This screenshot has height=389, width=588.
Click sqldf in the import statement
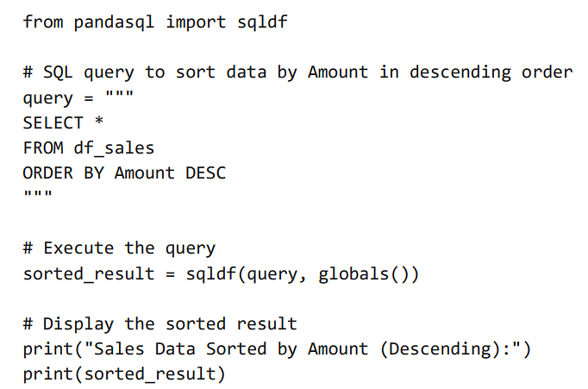coord(262,22)
